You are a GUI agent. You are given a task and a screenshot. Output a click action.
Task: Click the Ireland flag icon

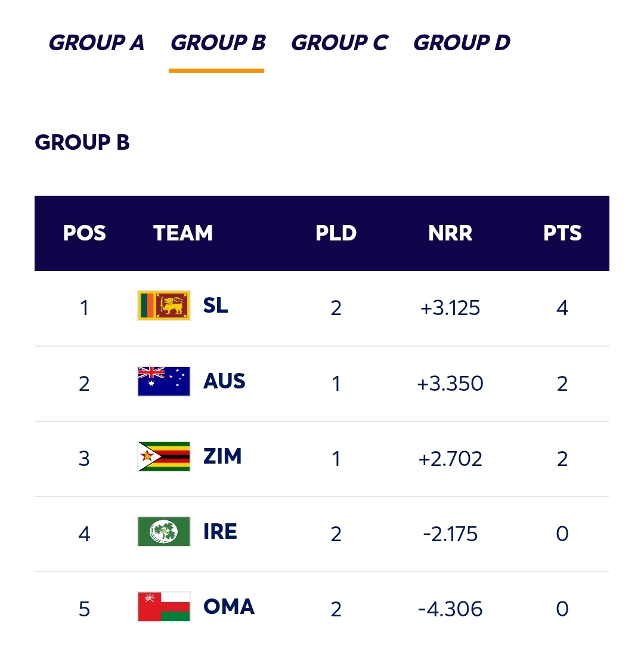pyautogui.click(x=164, y=532)
